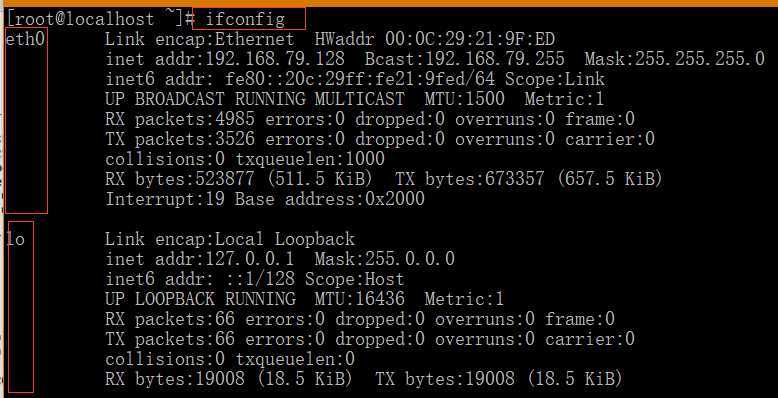Click the MTU:16436 value
This screenshot has height=398, width=778.
360,299
